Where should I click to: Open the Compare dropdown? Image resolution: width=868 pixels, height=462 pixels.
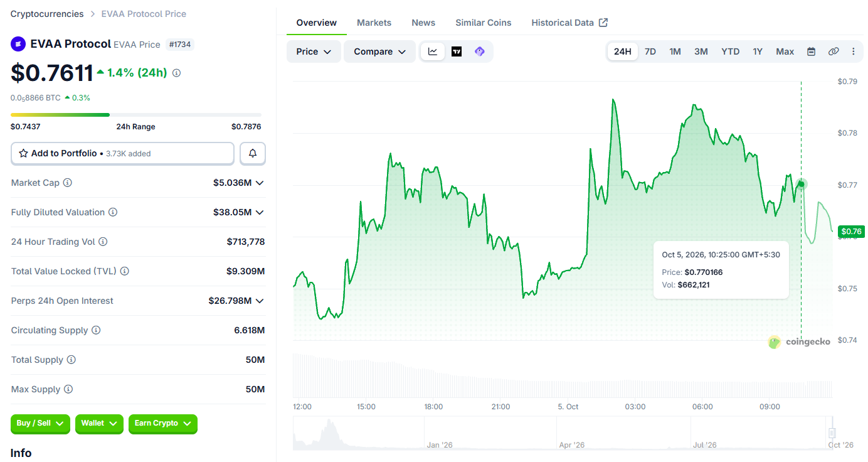tap(379, 51)
